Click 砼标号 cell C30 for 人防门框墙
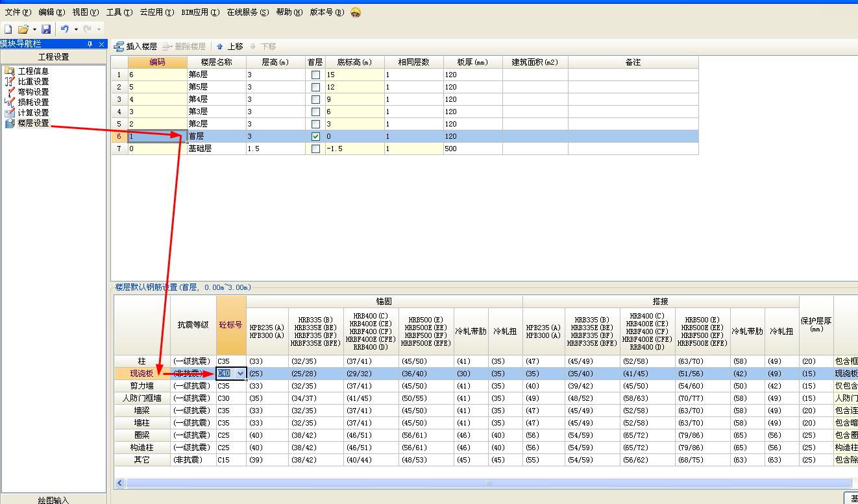The width and height of the screenshot is (858, 504). (231, 398)
